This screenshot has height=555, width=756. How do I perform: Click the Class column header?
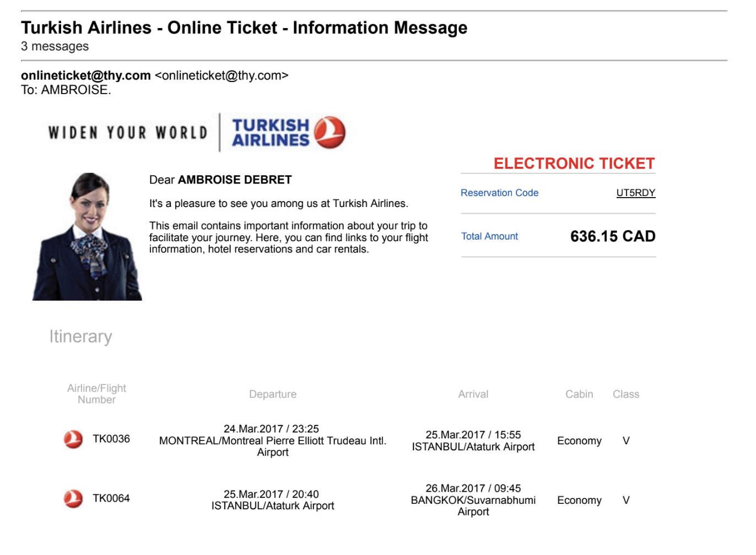tap(626, 394)
